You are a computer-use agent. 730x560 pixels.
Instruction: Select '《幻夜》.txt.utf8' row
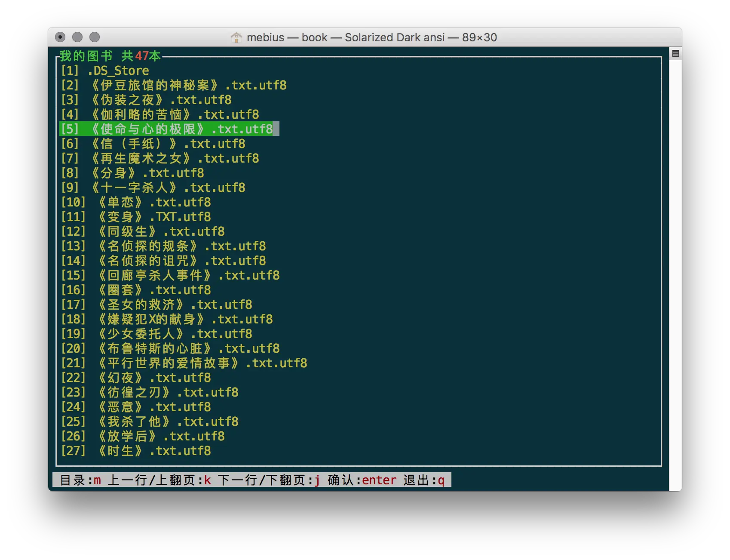click(136, 378)
